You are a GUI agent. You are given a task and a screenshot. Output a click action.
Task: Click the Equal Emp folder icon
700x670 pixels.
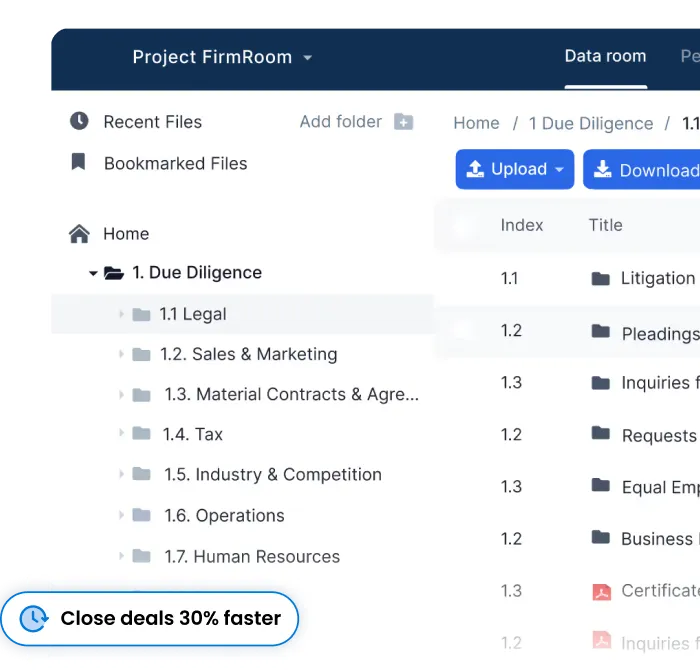[600, 485]
